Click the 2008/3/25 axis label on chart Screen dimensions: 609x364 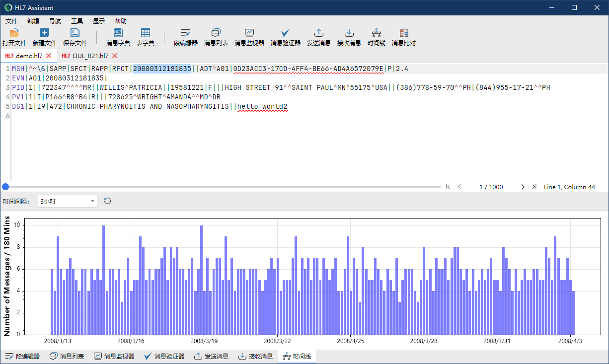pos(351,341)
